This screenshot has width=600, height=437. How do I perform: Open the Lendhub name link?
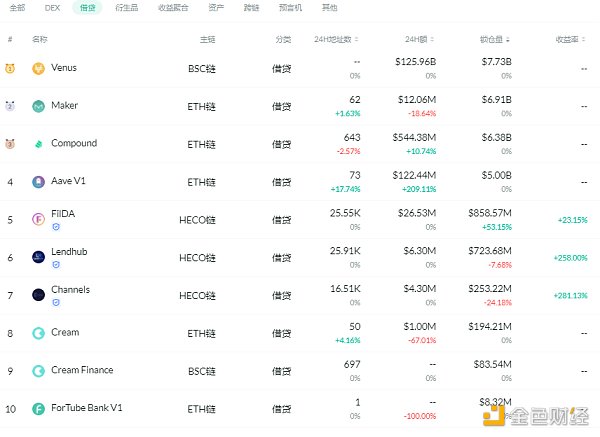[69, 251]
